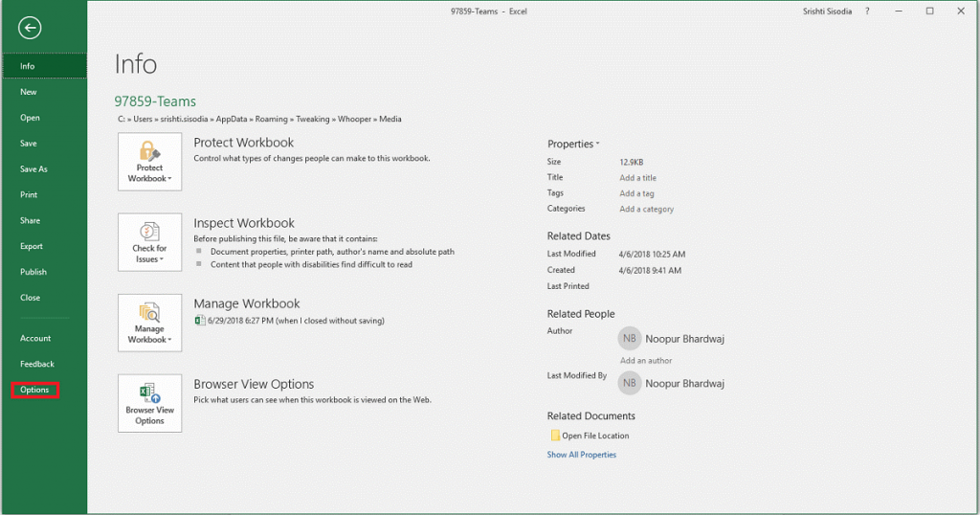Screen dimensions: 980x515
Task: Choose Save As in the sidebar
Action: click(x=33, y=168)
